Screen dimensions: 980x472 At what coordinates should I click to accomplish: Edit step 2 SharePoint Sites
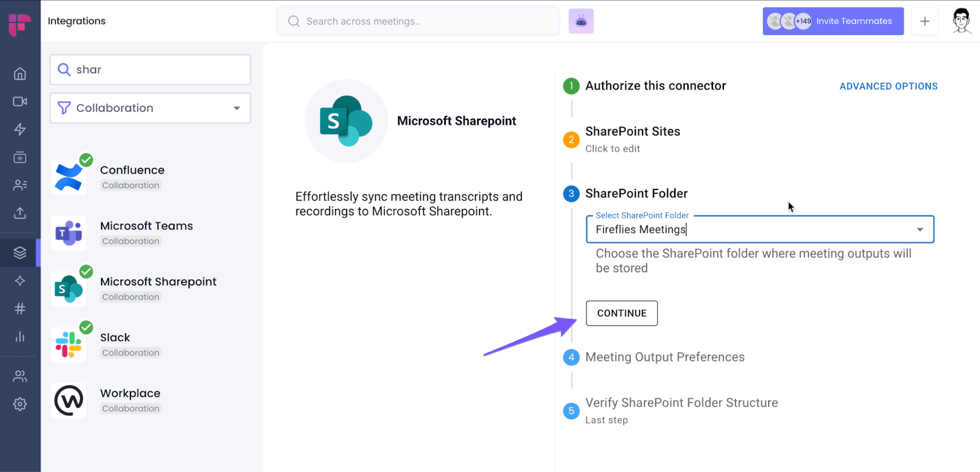(633, 131)
